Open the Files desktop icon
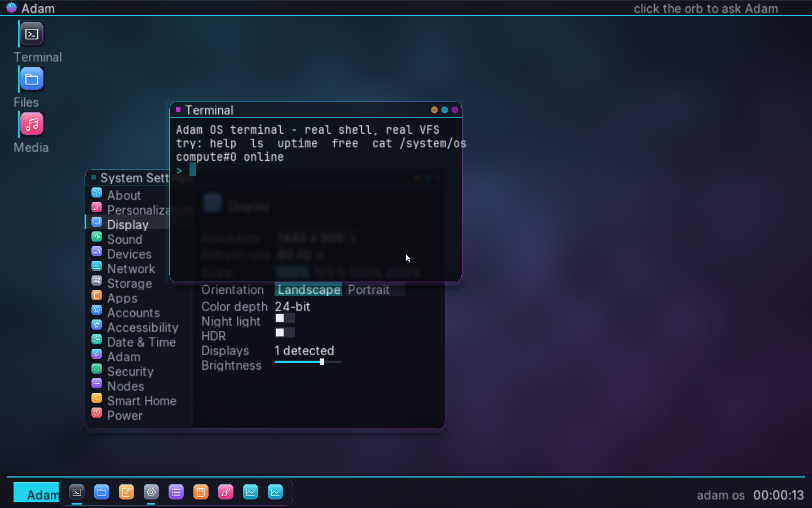The height and width of the screenshot is (508, 812). coord(32,79)
